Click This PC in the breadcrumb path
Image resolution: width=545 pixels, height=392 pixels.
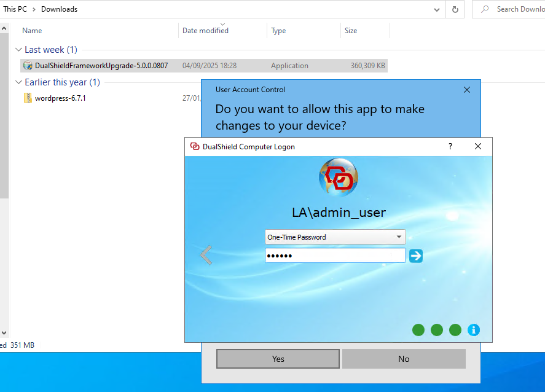pos(15,9)
